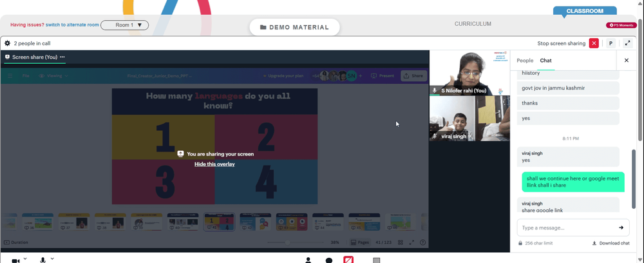
Task: Open the DEMO MATERIAL folder button
Action: (x=294, y=27)
